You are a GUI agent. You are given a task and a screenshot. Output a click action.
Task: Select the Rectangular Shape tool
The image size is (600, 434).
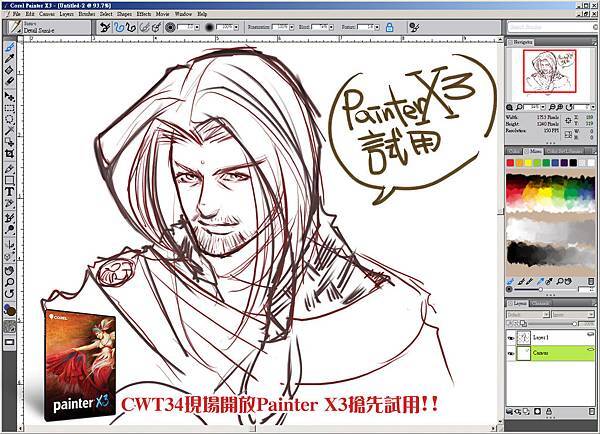coord(10,180)
